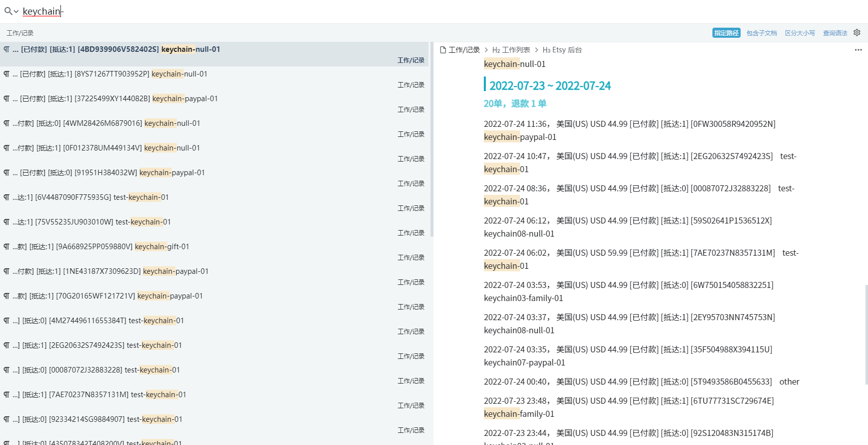The width and height of the screenshot is (868, 445).
Task: Open the three-dot more menu in preview
Action: coord(858,50)
